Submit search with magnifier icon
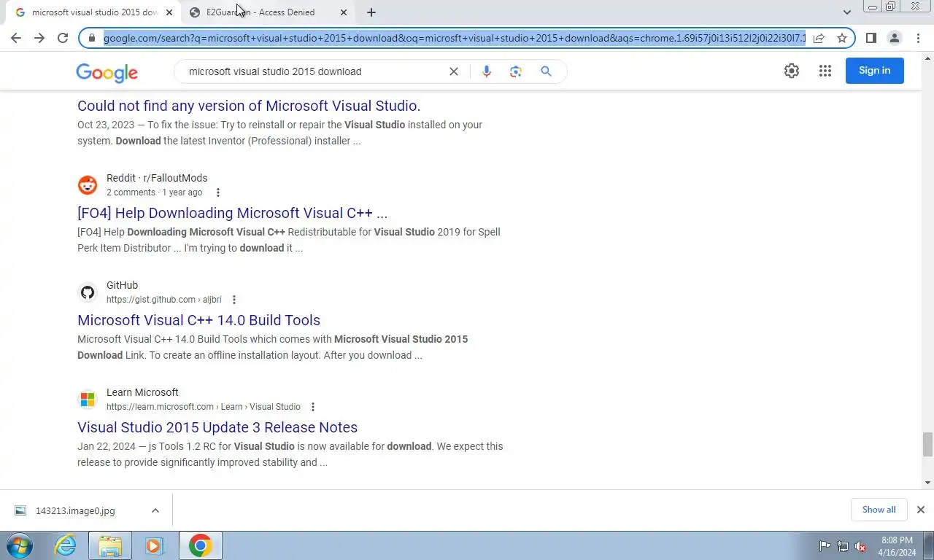This screenshot has height=560, width=934. (x=546, y=71)
